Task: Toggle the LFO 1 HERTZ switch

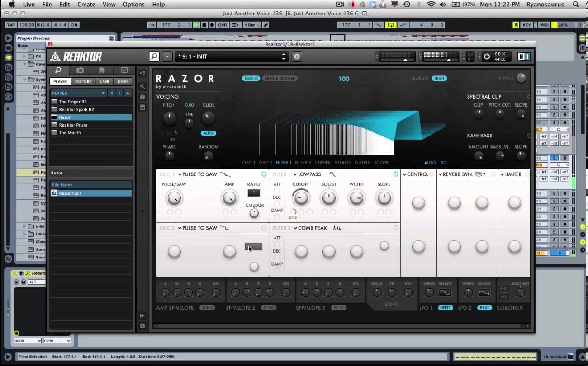Action: (446, 308)
